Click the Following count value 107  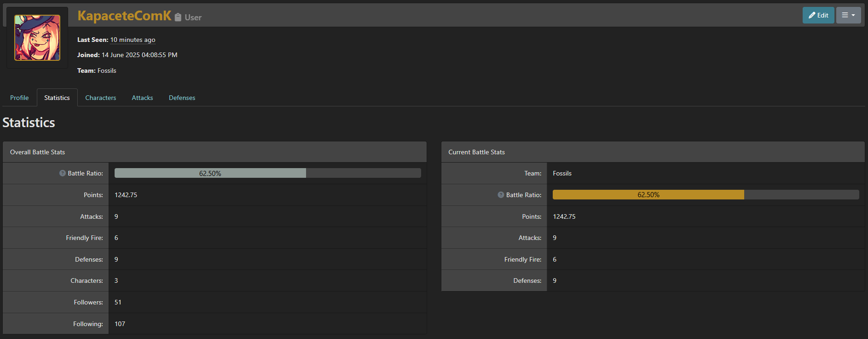120,324
